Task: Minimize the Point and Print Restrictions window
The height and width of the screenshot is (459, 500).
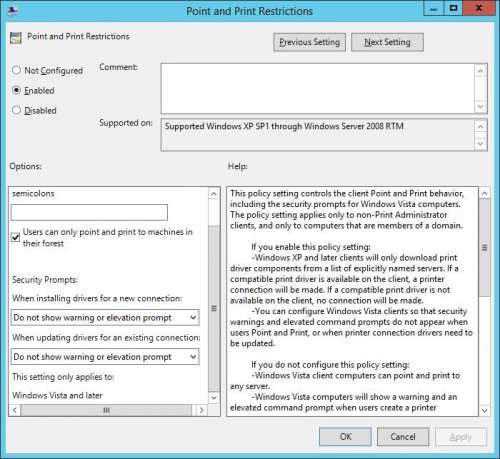Action: (x=433, y=8)
